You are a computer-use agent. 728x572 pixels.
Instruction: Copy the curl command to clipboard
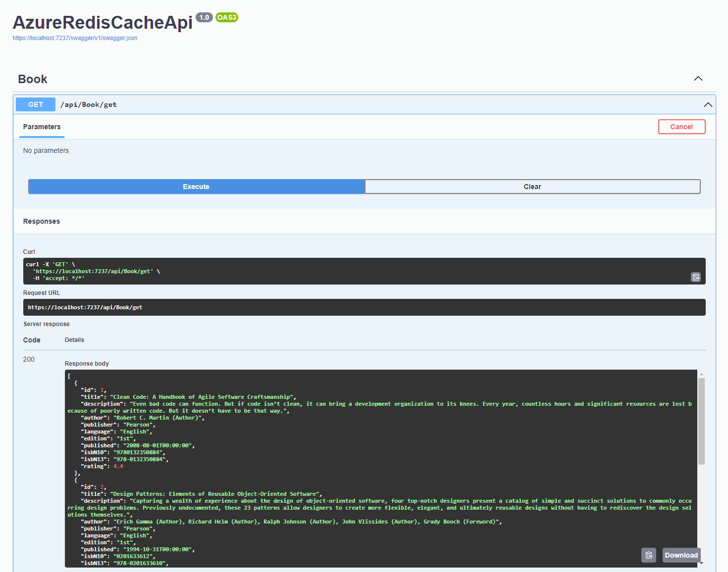point(696,277)
